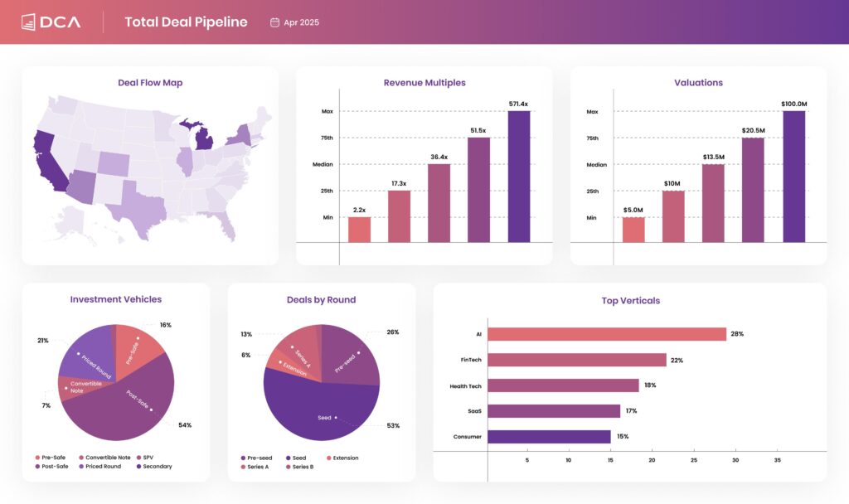Click the calendar icon beside Apr 2025
Screen dimensions: 849x504
coord(274,22)
